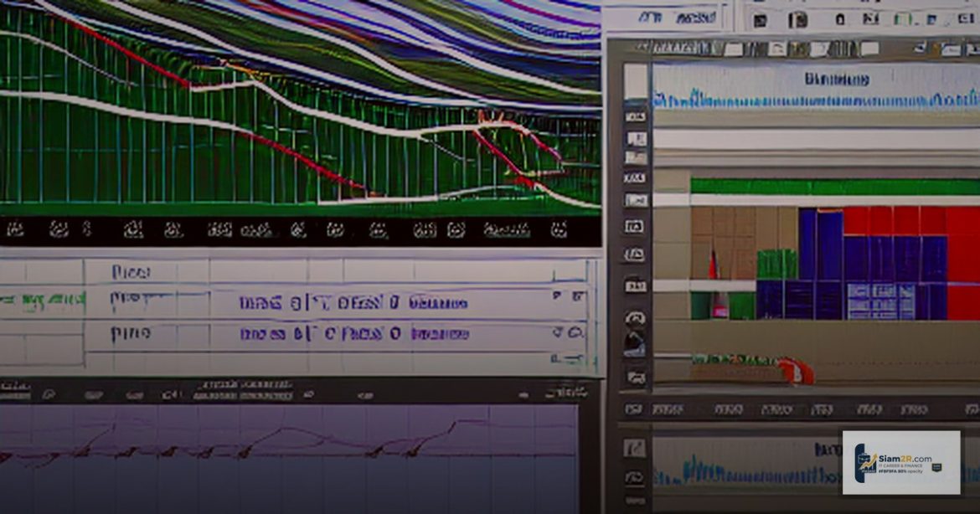Click the pencil-like icon beside the lower blue waveform
This screenshot has height=514, width=980.
634,449
